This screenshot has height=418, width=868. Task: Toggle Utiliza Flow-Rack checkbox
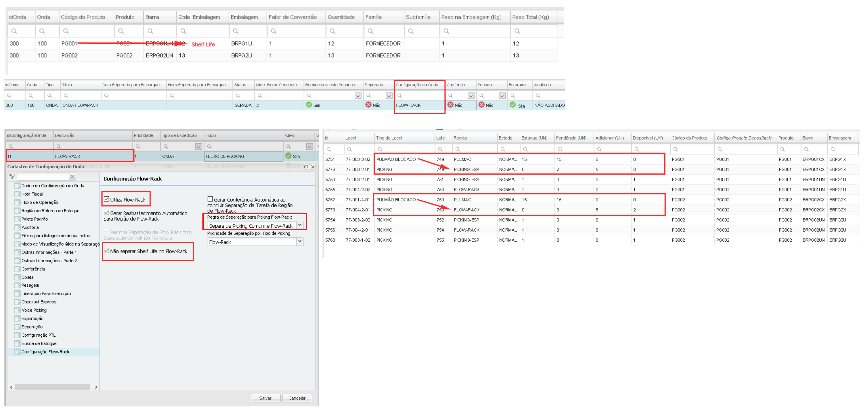pyautogui.click(x=107, y=199)
